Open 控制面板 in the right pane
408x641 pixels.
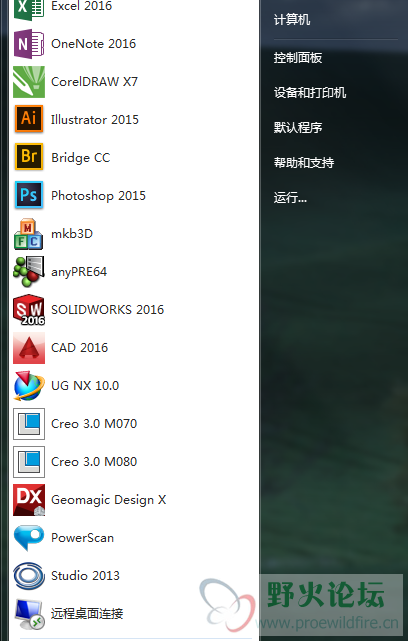(x=298, y=58)
